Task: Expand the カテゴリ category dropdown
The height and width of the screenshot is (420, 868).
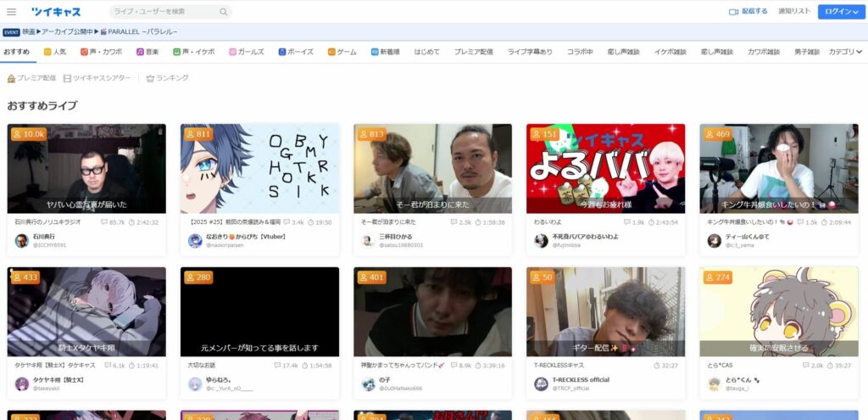Action: 845,52
